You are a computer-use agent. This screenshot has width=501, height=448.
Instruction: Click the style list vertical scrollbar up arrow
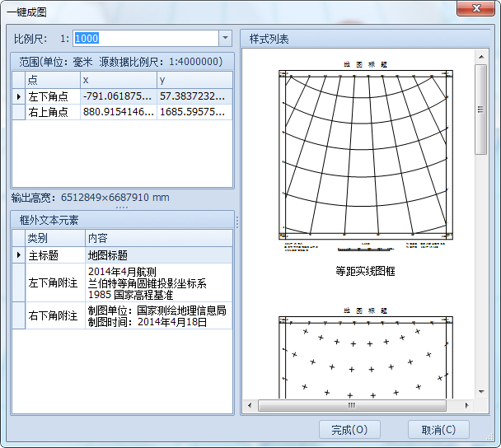(x=481, y=57)
